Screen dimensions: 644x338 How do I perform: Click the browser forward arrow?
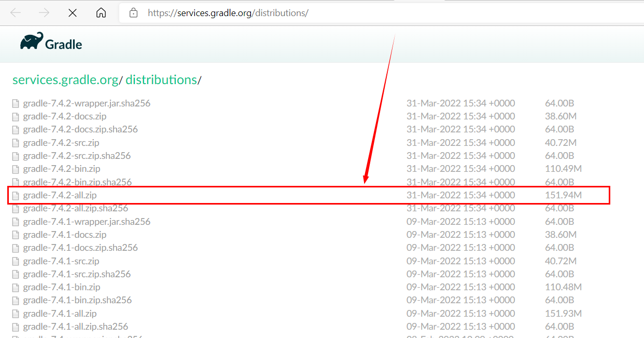click(44, 13)
